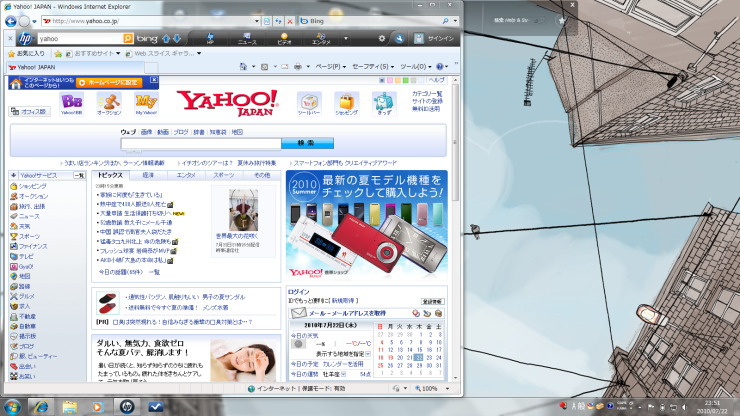740x416 pixels.
Task: Select the pink page color swatch
Action: (390, 81)
